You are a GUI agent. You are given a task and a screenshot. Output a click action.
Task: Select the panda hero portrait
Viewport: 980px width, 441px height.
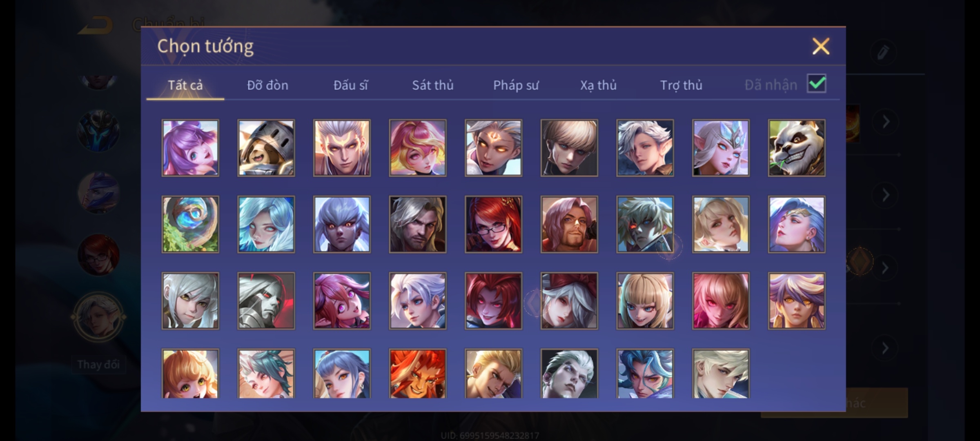pyautogui.click(x=796, y=148)
